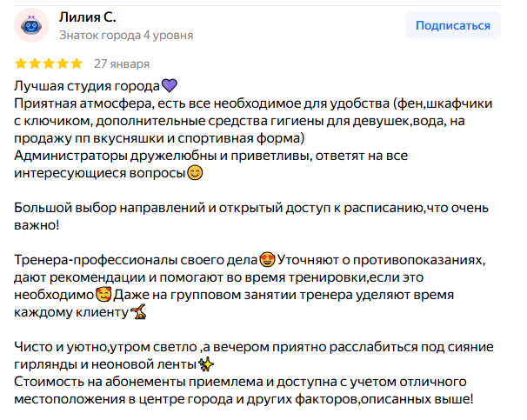Click the review date '27 января'

pos(122,63)
